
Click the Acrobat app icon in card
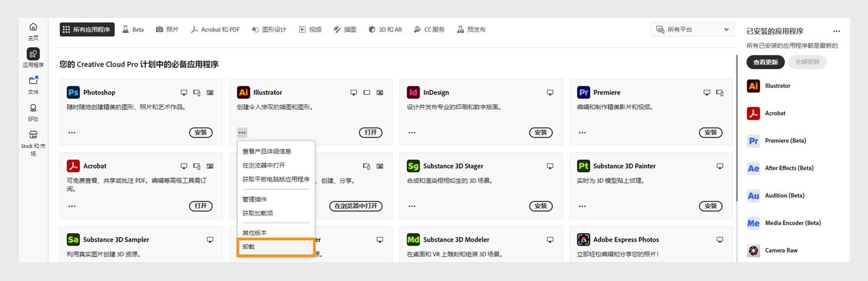pyautogui.click(x=73, y=166)
